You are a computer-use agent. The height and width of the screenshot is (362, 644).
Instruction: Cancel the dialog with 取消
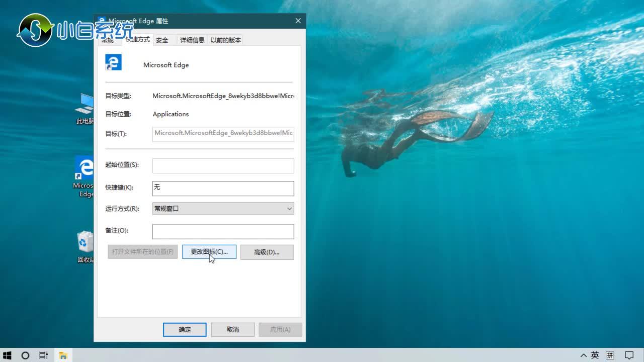(x=232, y=329)
